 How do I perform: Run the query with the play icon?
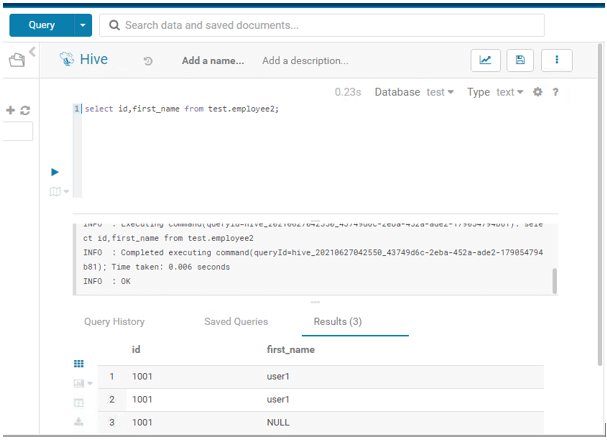(x=55, y=171)
